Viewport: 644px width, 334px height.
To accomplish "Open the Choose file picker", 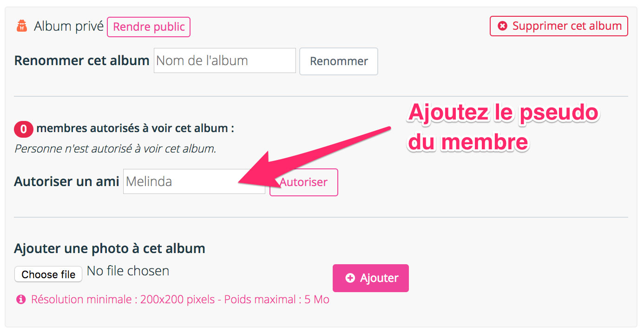I will 48,274.
